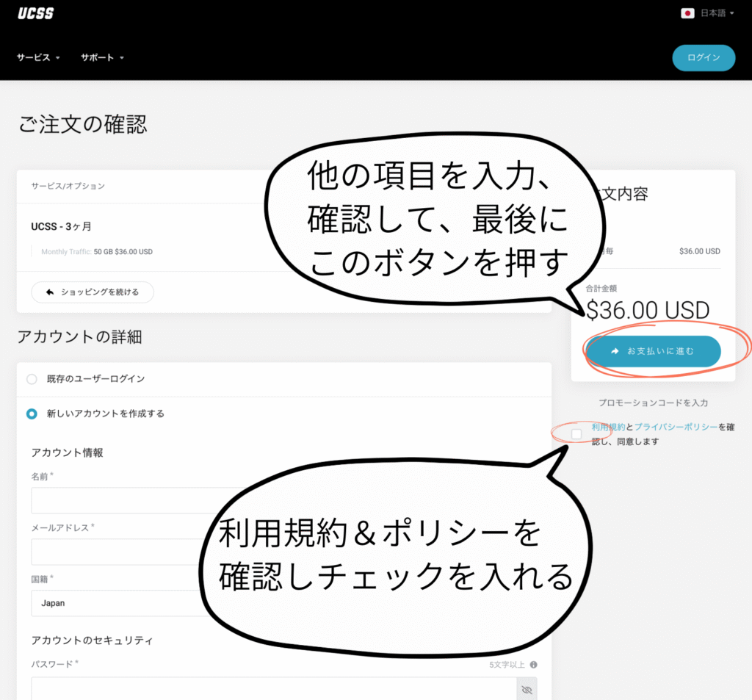Click the password info icon
Viewport: 752px width, 700px height.
point(533,665)
